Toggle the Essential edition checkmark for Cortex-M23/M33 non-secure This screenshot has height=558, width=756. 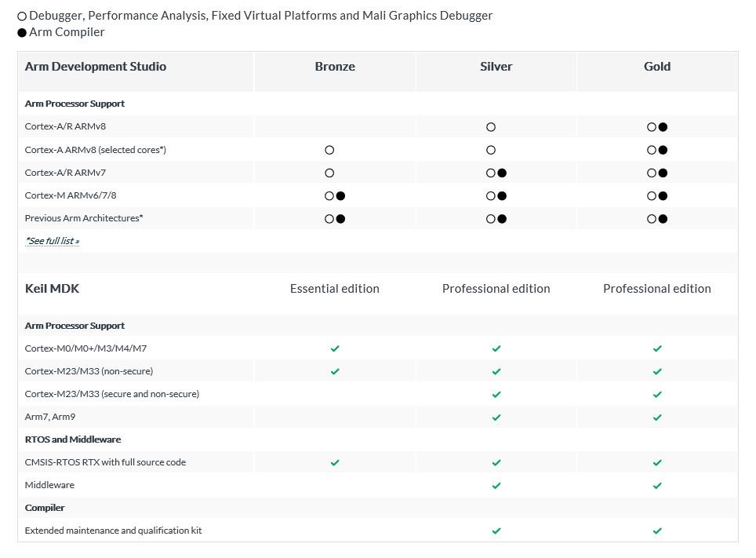pos(335,370)
